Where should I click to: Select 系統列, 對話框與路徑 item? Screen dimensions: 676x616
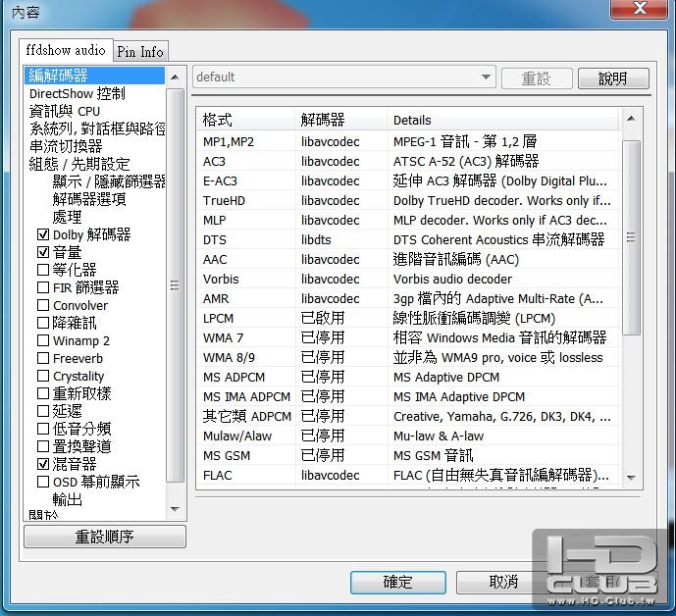click(97, 128)
